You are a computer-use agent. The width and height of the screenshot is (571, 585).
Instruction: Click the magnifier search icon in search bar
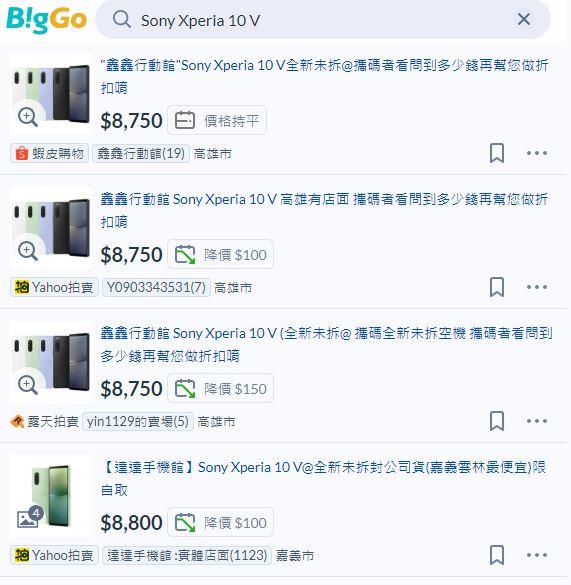122,19
